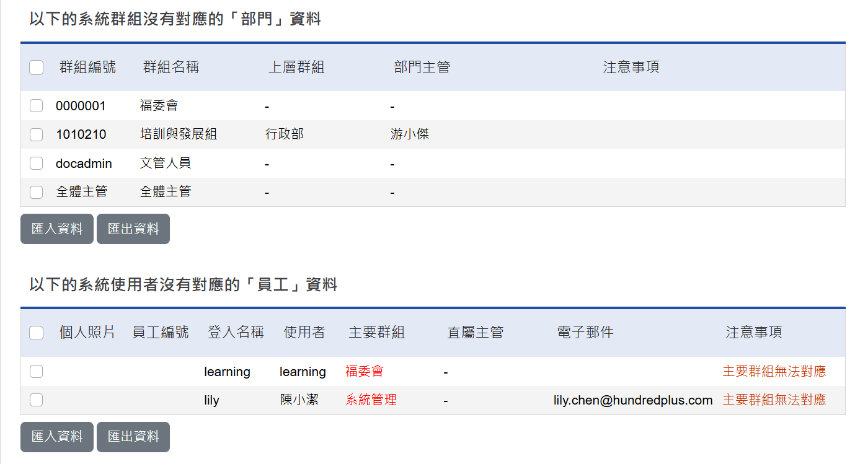
Task: Click the 主要群組無法對應 warning for lily
Action: click(x=774, y=400)
